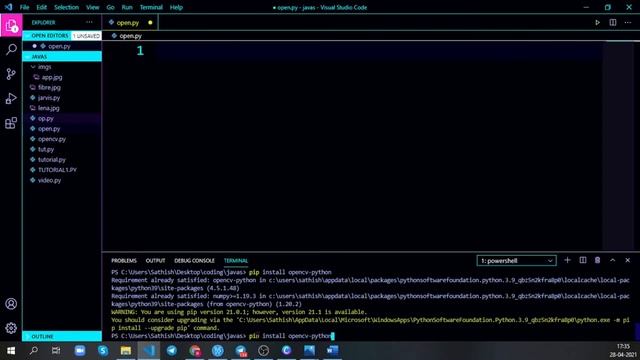Open the Search view in activity bar
This screenshot has width=640, height=360.
[x=11, y=49]
